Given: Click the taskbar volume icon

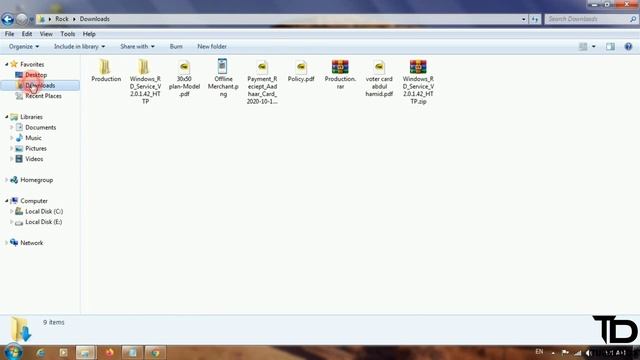Looking at the screenshot, I should point(589,353).
